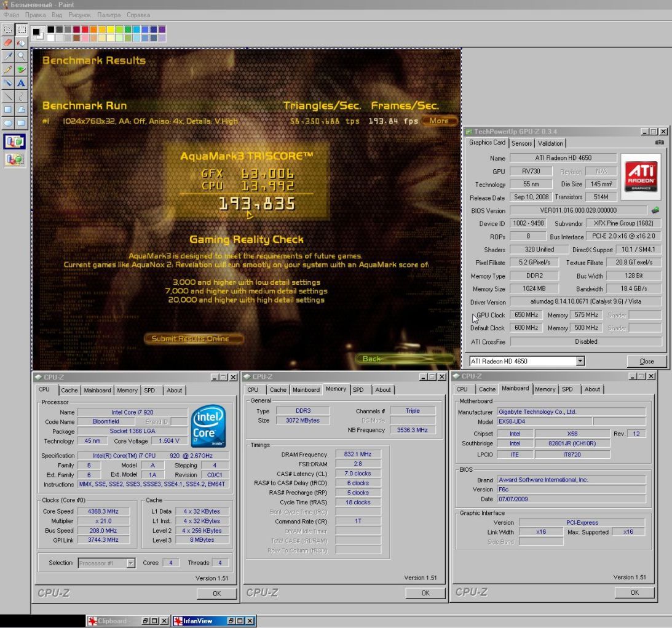Open About tab in right CPU-Z window
Viewport: 672px width, 628px height.
coord(592,389)
